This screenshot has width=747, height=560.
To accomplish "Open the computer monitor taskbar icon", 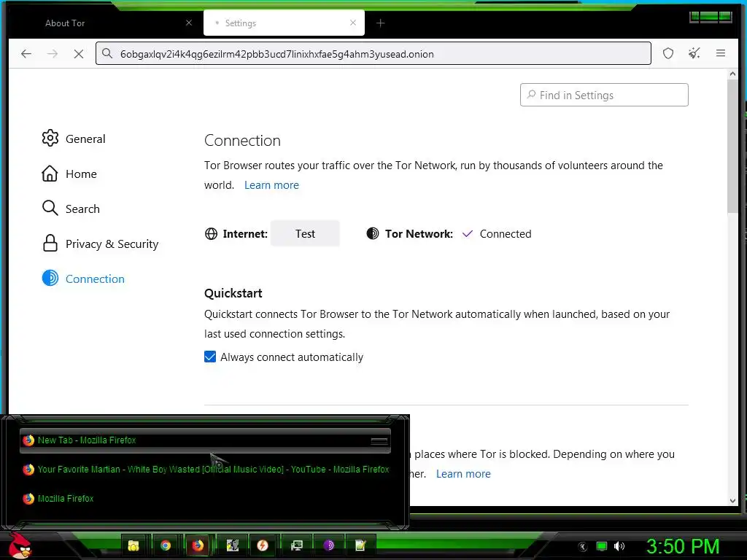I will pyautogui.click(x=296, y=545).
